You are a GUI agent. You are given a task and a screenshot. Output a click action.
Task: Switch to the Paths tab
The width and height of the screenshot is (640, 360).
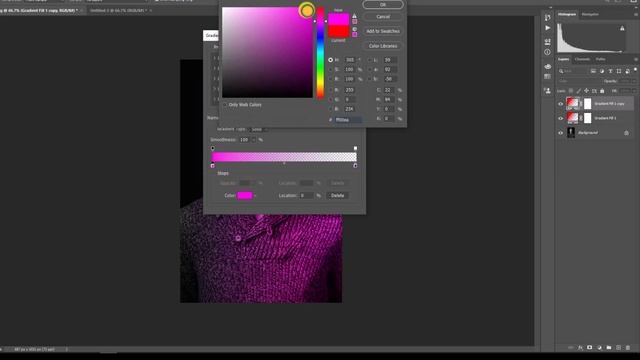600,59
